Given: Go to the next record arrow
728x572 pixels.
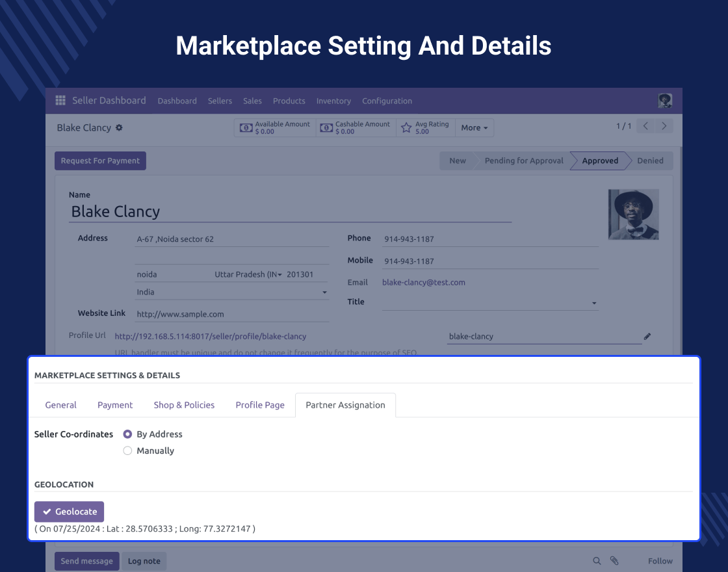Looking at the screenshot, I should (x=664, y=126).
